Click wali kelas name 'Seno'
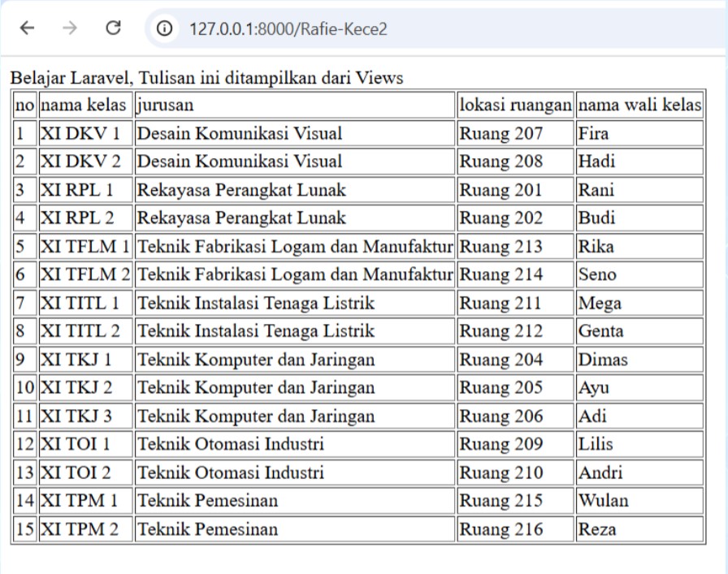The width and height of the screenshot is (728, 574). 597,274
